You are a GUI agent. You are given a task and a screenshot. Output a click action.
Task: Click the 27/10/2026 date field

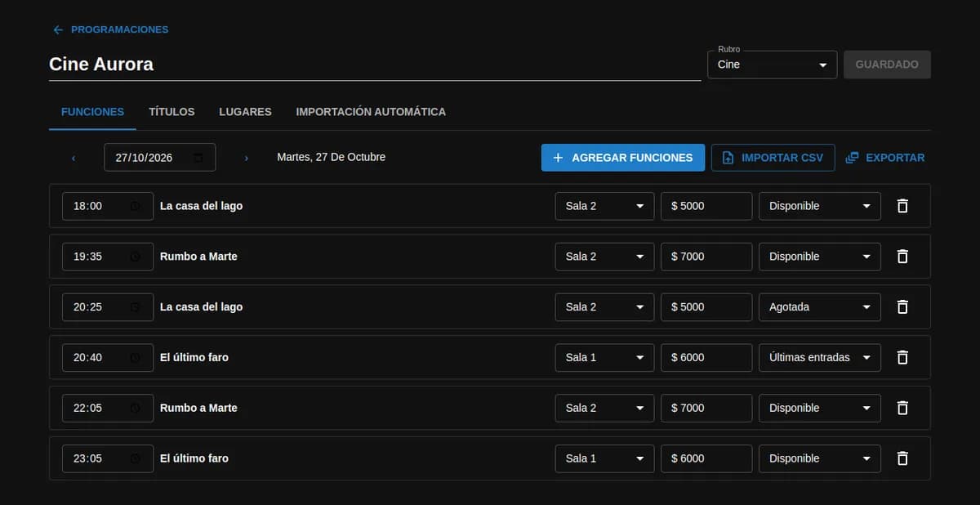[x=160, y=158]
